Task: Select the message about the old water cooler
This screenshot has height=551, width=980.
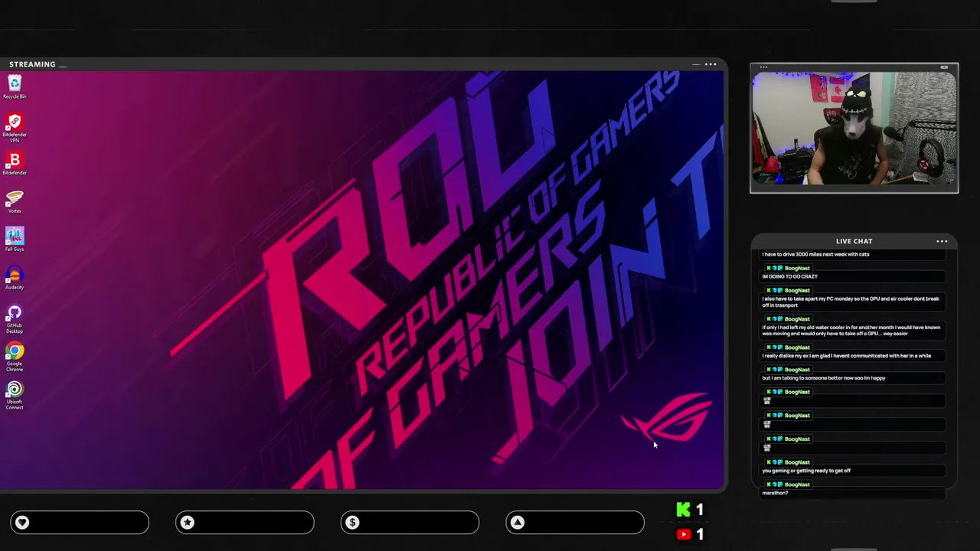Action: 851,330
